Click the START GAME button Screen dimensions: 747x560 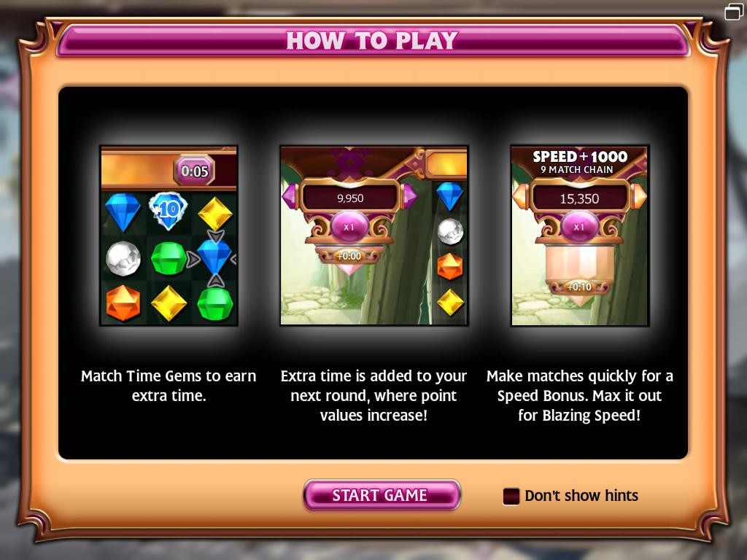click(382, 495)
